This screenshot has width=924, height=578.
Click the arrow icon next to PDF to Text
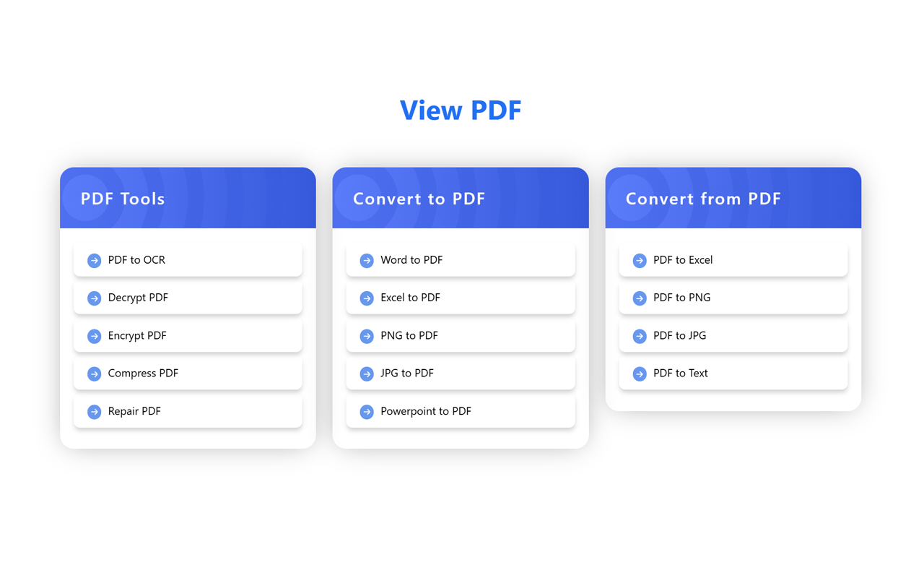click(639, 374)
